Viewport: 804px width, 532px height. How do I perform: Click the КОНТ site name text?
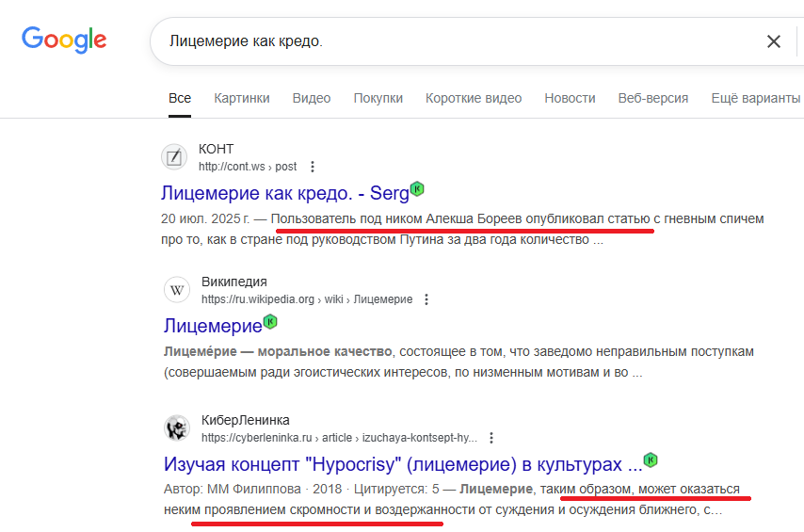pos(216,149)
